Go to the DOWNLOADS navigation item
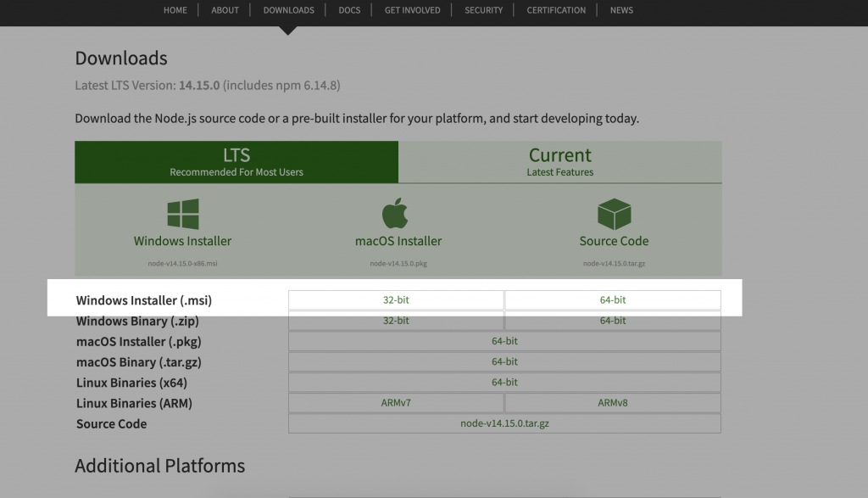The image size is (868, 498). [288, 10]
